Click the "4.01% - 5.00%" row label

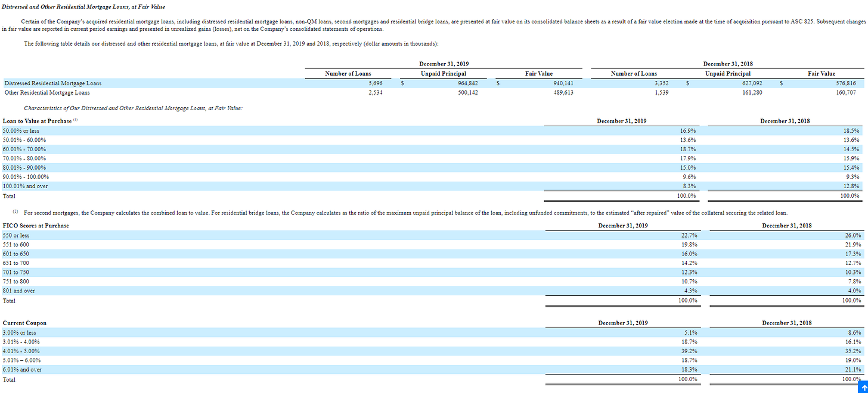pos(21,351)
